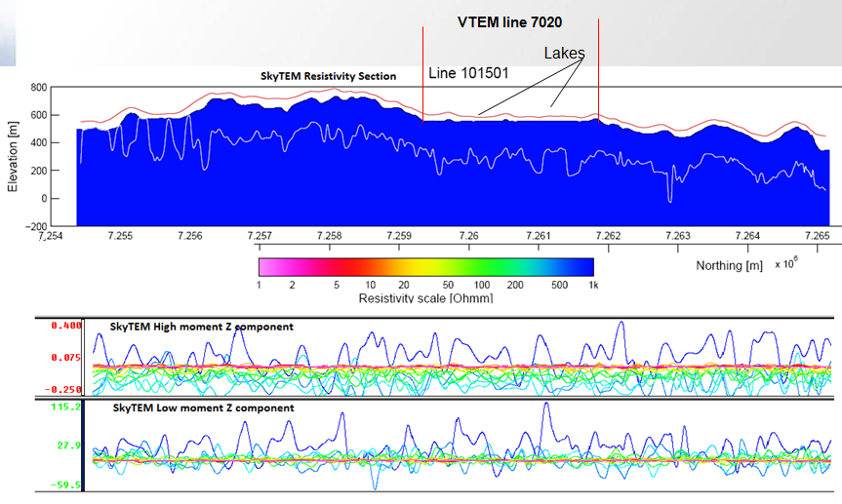Select the 'Lakes' annotation label
Image resolution: width=842 pixels, height=504 pixels.
point(564,53)
